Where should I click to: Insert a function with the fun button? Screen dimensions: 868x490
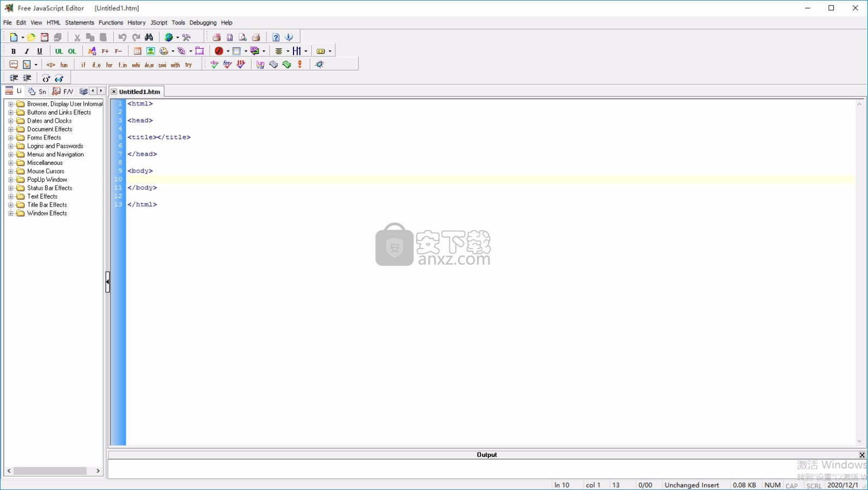64,65
